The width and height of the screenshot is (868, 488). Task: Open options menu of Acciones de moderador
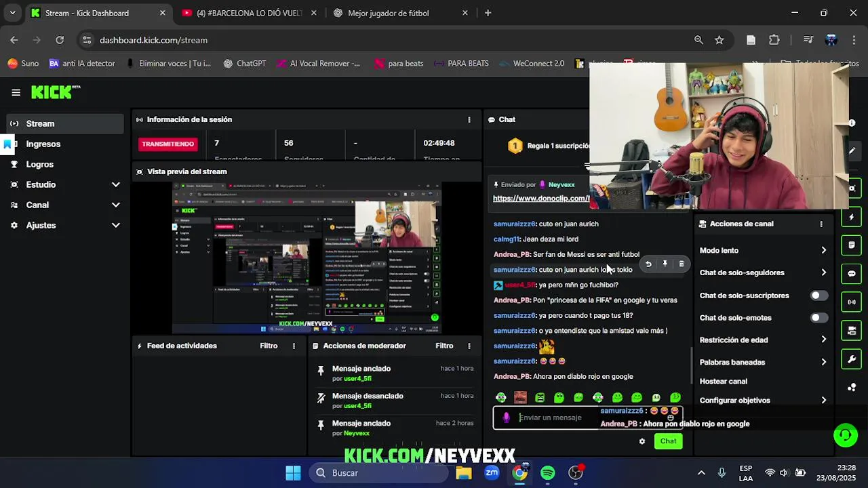(x=469, y=346)
